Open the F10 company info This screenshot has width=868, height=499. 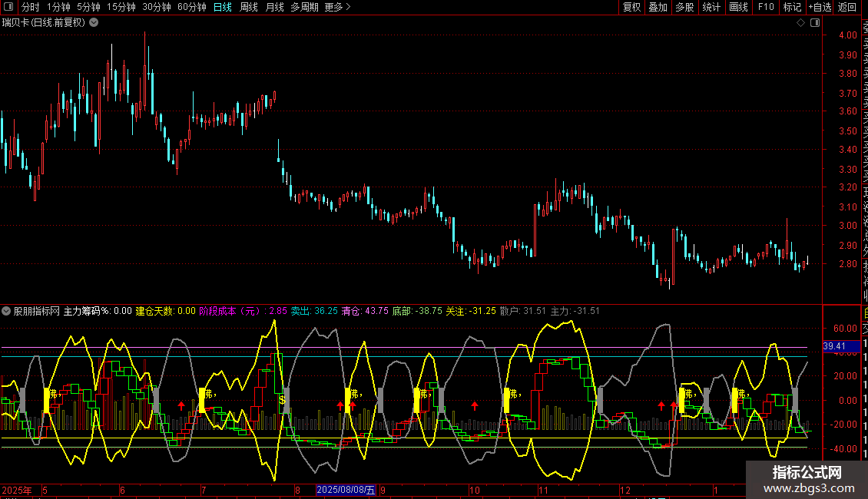[x=766, y=7]
